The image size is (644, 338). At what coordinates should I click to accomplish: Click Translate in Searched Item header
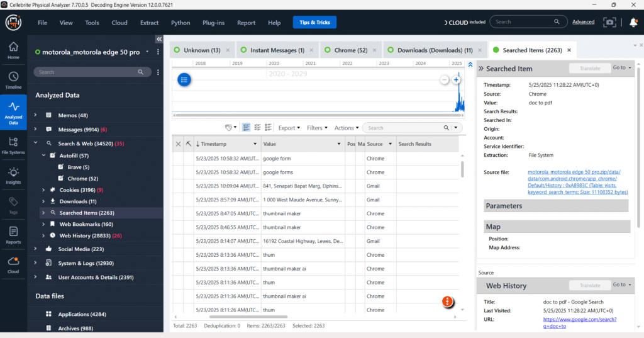590,68
